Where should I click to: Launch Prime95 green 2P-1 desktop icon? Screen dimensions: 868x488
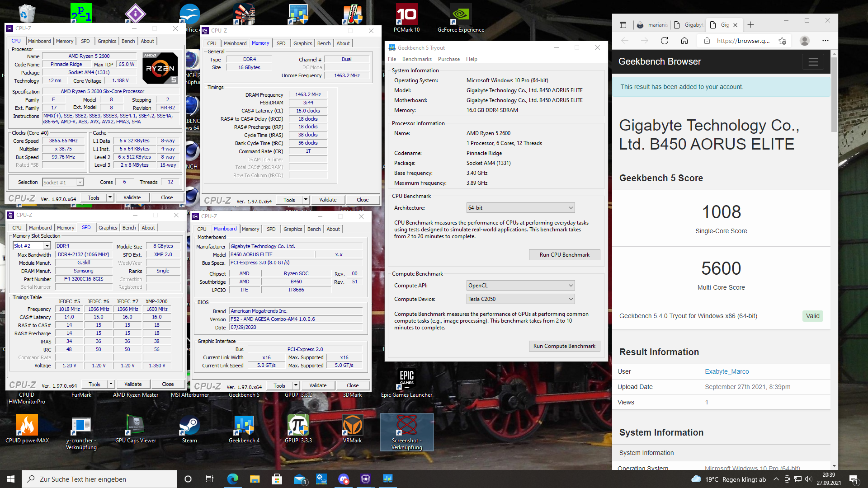coord(81,13)
